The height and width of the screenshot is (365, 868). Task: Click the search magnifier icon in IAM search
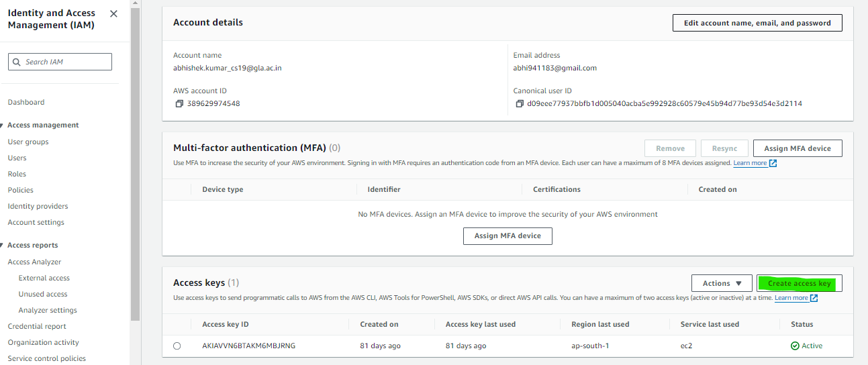point(17,62)
